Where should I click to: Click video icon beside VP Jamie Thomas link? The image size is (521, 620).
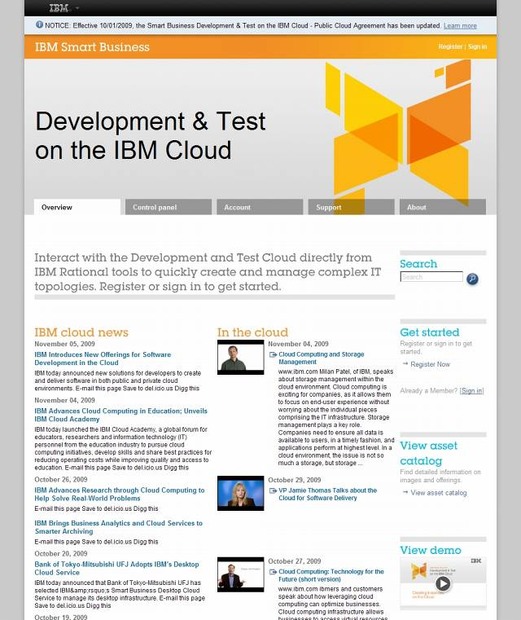273,491
